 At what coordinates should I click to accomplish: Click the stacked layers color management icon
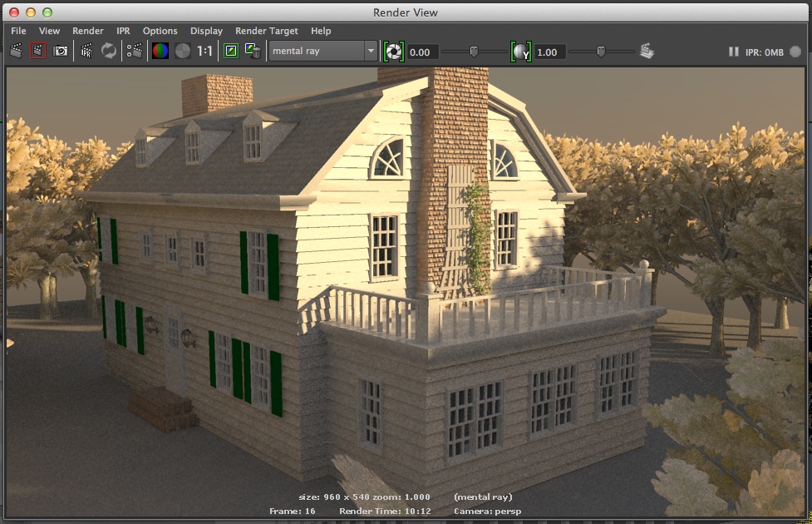click(x=647, y=51)
